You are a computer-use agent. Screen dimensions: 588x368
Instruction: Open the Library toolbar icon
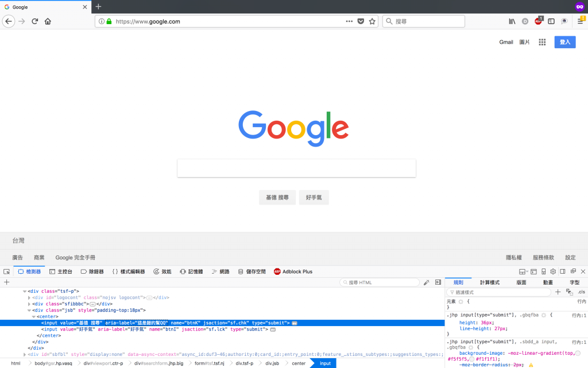(512, 21)
